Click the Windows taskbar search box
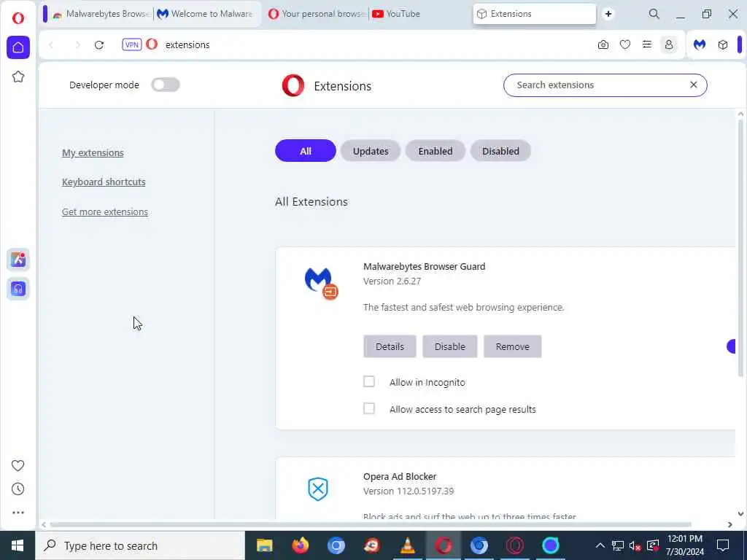This screenshot has width=747, height=560. coord(140,545)
